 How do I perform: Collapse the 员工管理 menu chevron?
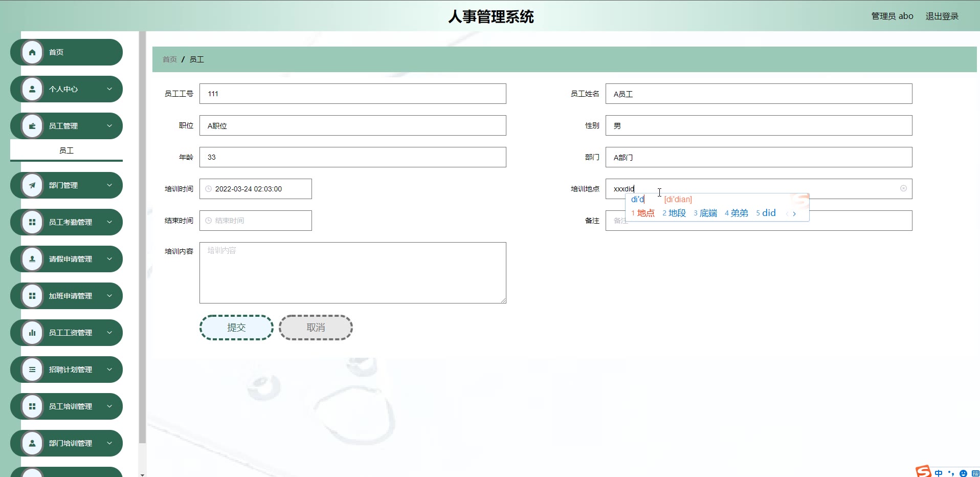click(x=109, y=126)
